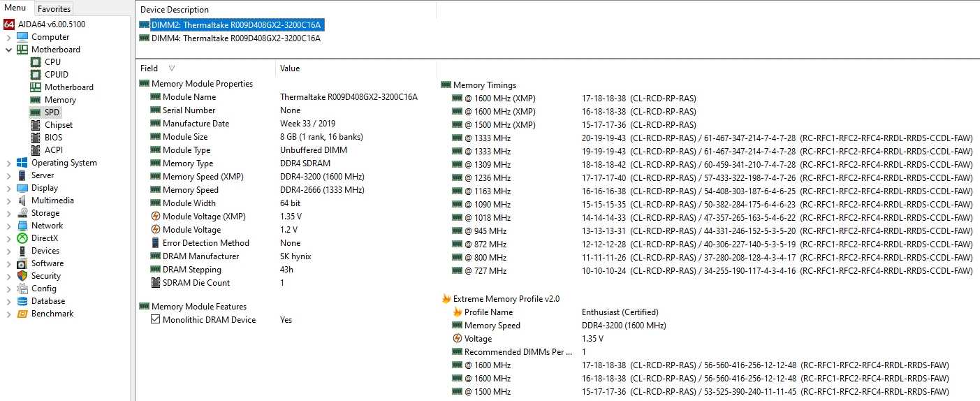Image resolution: width=980 pixels, height=401 pixels.
Task: Click the Extreme Memory Profile flame icon
Action: pyautogui.click(x=446, y=299)
